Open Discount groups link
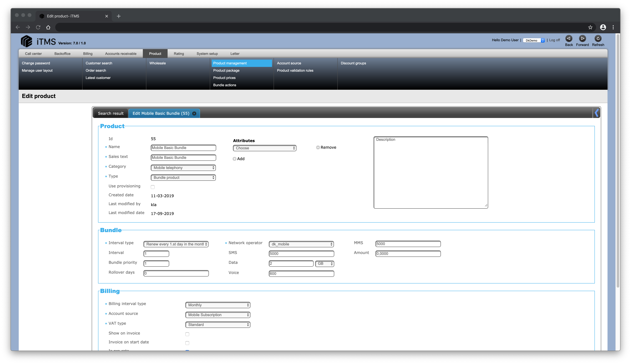This screenshot has width=631, height=364. pos(353,63)
